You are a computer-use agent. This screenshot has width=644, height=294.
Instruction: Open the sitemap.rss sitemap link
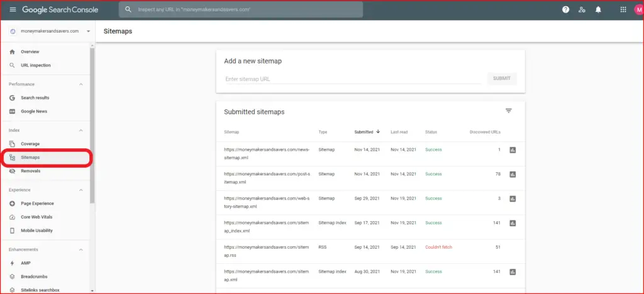[267, 251]
